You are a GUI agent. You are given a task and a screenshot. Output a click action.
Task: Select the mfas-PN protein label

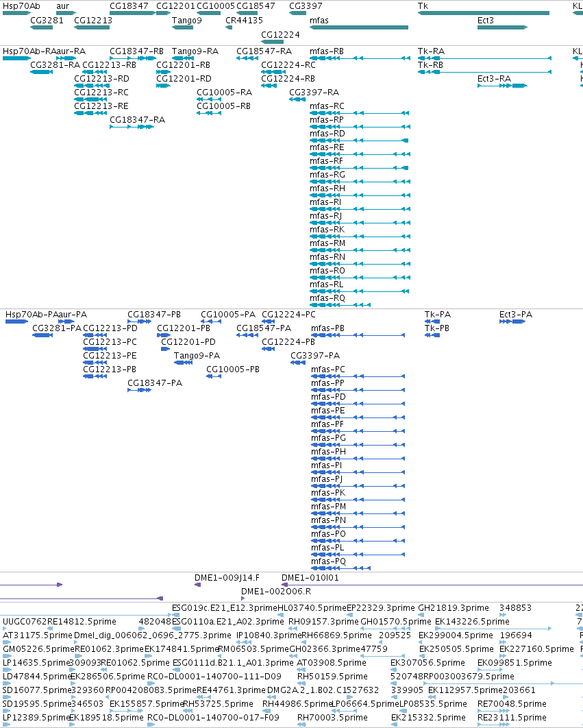point(328,520)
